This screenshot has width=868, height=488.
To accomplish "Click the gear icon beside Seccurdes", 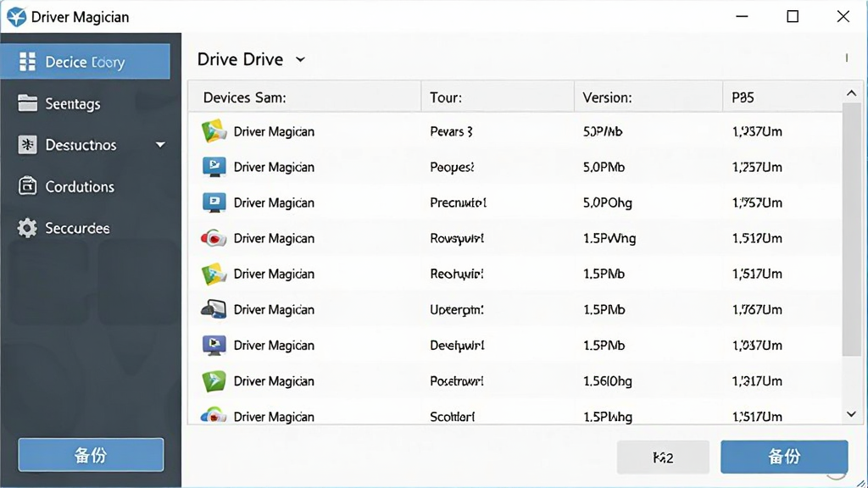I will 27,228.
